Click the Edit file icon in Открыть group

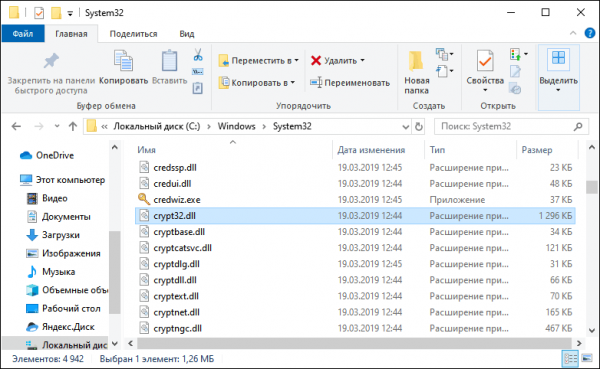[515, 71]
